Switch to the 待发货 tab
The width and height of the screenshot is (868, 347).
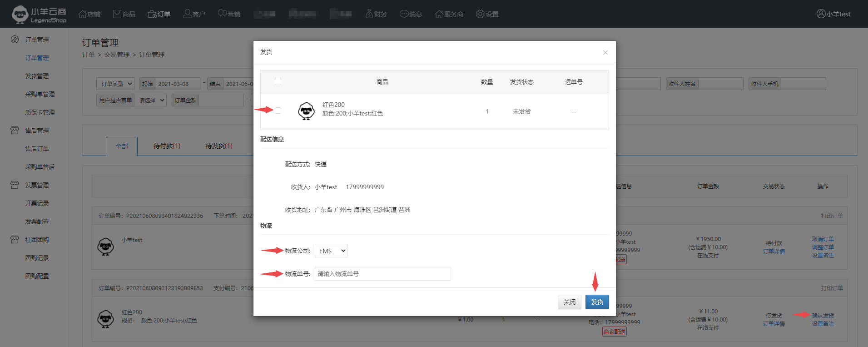(218, 146)
